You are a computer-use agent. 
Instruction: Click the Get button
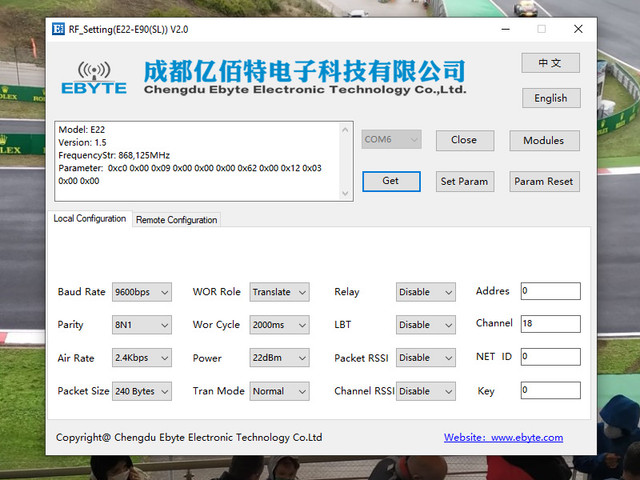coord(391,181)
